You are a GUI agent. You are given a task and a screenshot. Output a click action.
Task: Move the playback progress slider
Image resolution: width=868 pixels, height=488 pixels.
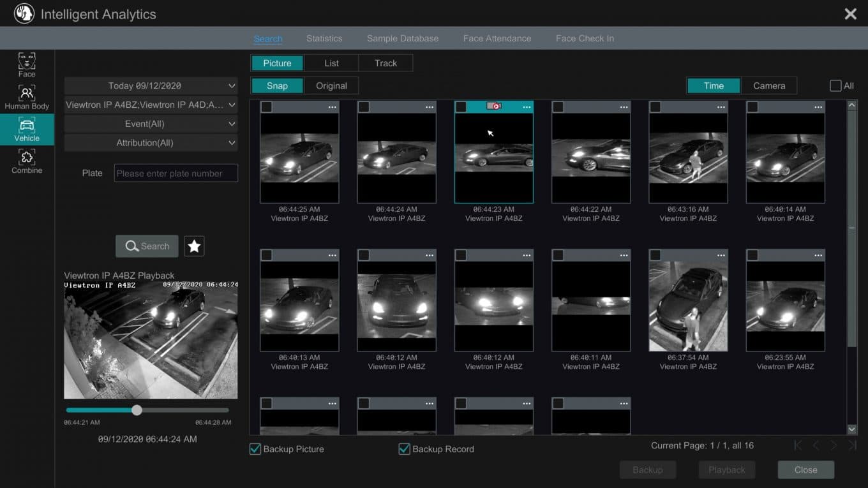point(137,410)
